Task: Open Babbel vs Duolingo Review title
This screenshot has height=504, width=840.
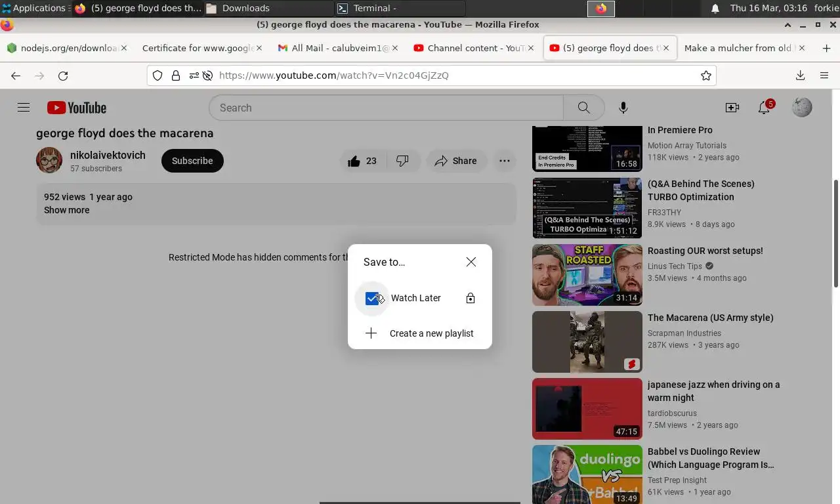Action: point(711,458)
